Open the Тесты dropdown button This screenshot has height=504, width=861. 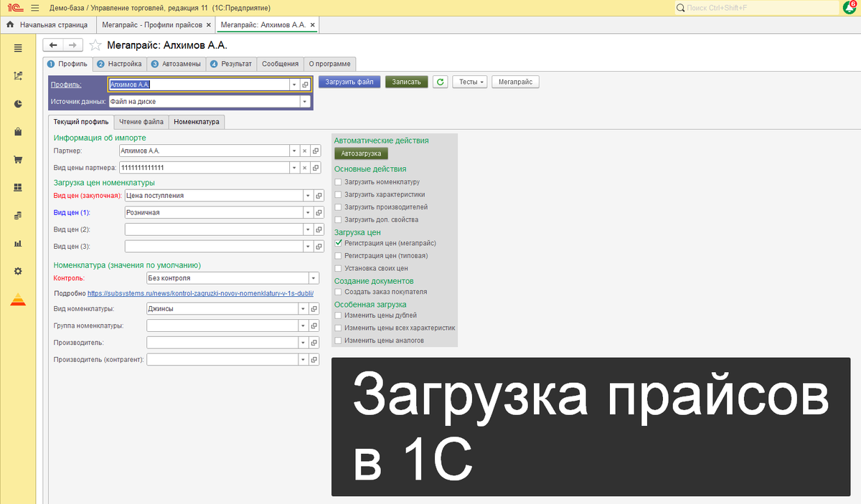point(469,82)
